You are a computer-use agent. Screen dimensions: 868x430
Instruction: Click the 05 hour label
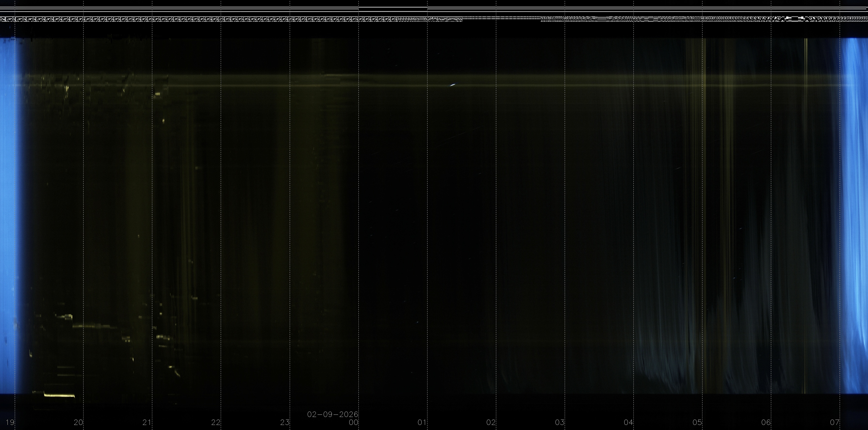[697, 422]
